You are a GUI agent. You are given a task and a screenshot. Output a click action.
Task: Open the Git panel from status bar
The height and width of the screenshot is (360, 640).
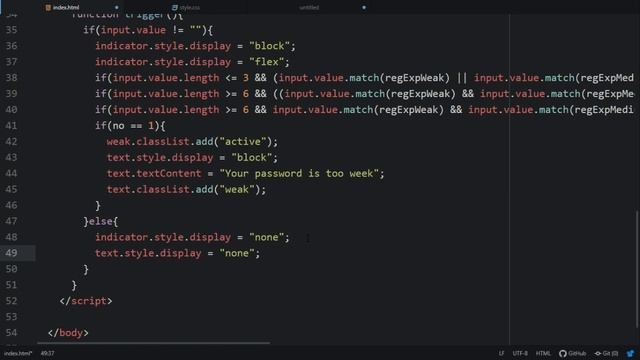click(x=606, y=353)
